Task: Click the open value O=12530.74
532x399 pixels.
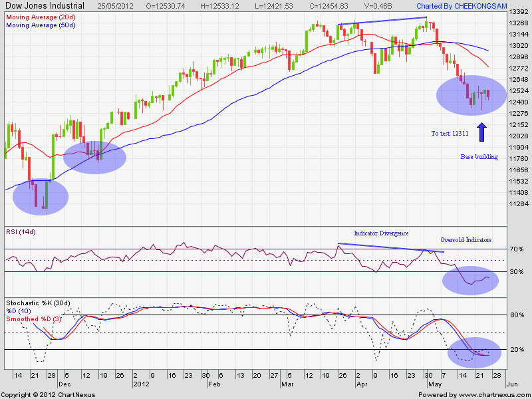Action: (166, 6)
